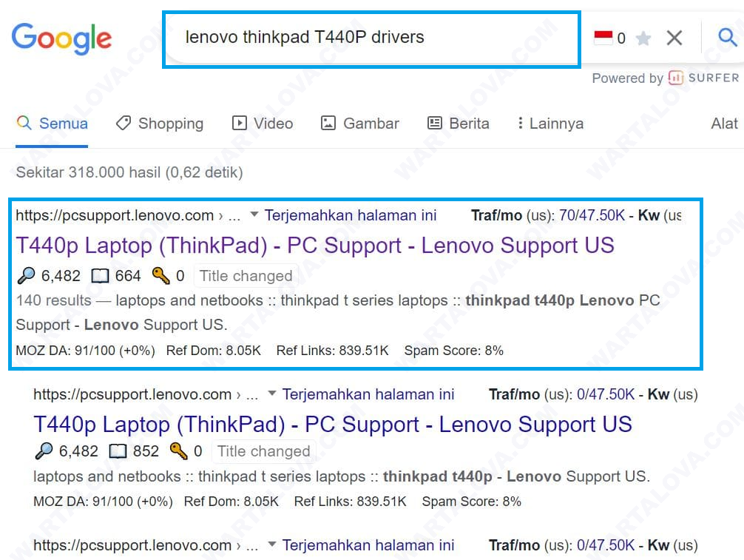
Task: Switch to the Gambar tab
Action: (x=360, y=124)
